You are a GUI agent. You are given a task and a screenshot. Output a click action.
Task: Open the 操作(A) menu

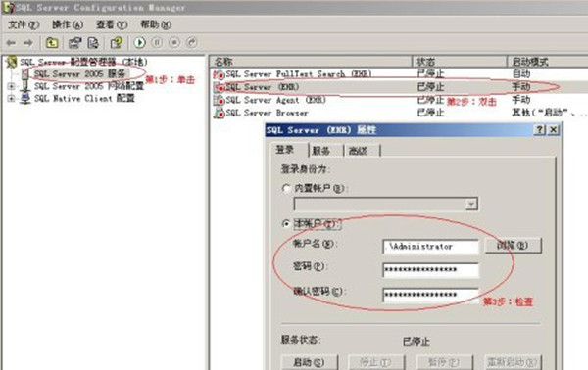coord(68,25)
